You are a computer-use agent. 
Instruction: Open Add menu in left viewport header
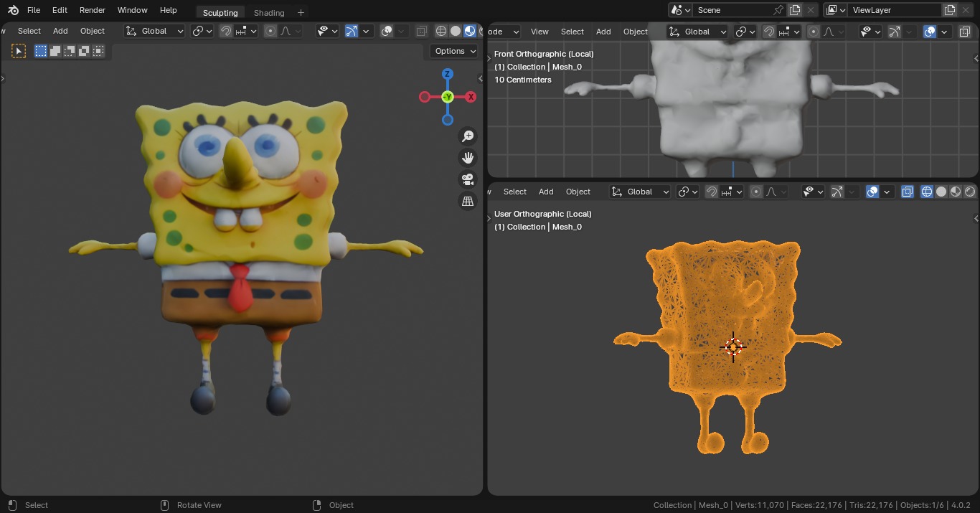tap(60, 31)
